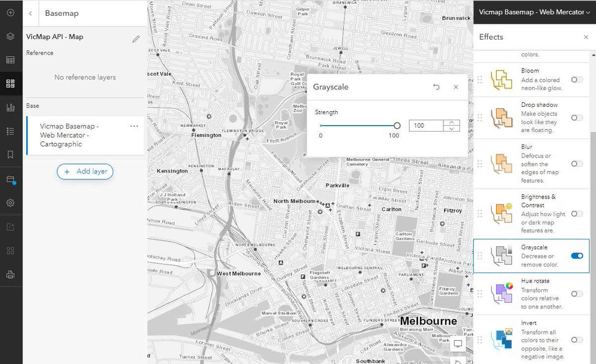This screenshot has width=596, height=364.
Task: Click the map screen display icon
Action: [458, 344]
